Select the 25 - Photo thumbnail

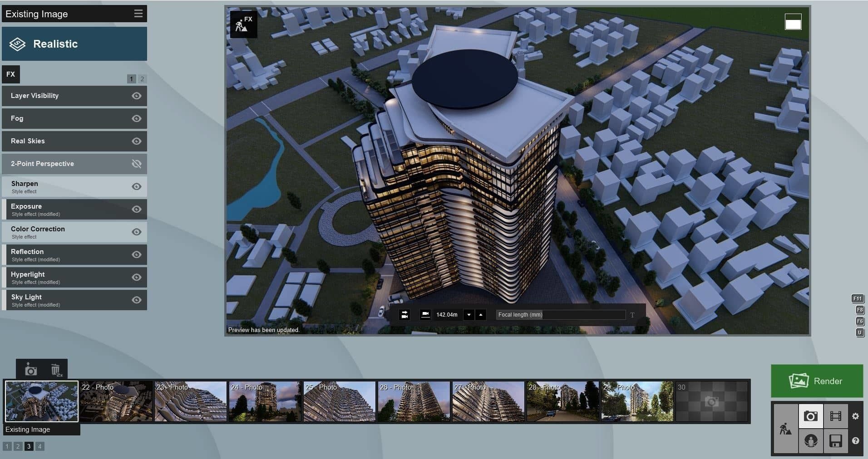click(x=340, y=401)
